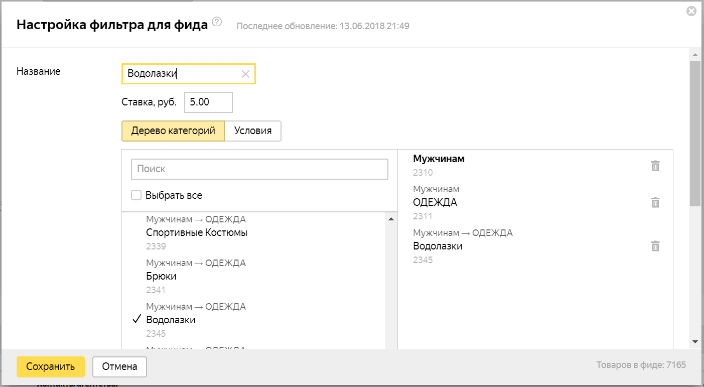704x387 pixels.
Task: Edit the Ставка, руб. value field
Action: [x=208, y=102]
